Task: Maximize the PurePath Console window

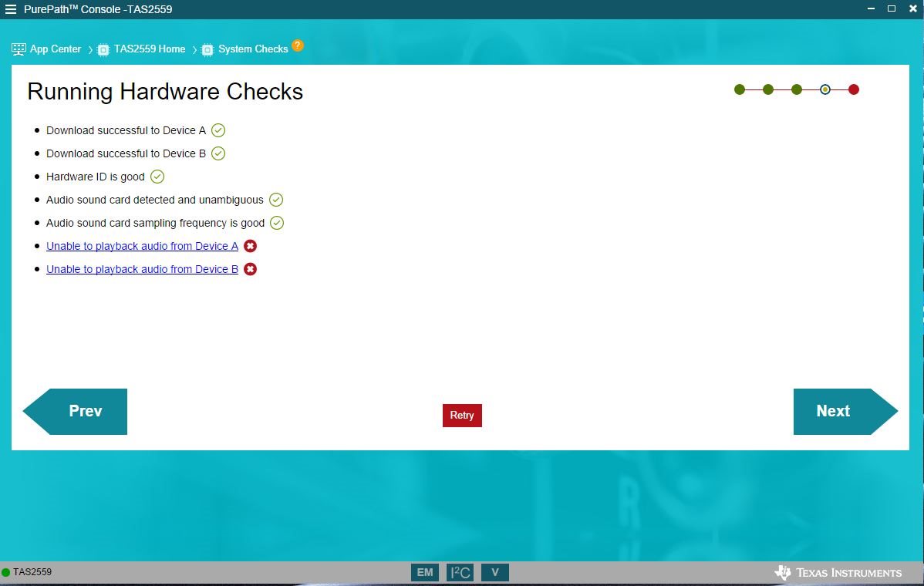Action: pyautogui.click(x=892, y=8)
